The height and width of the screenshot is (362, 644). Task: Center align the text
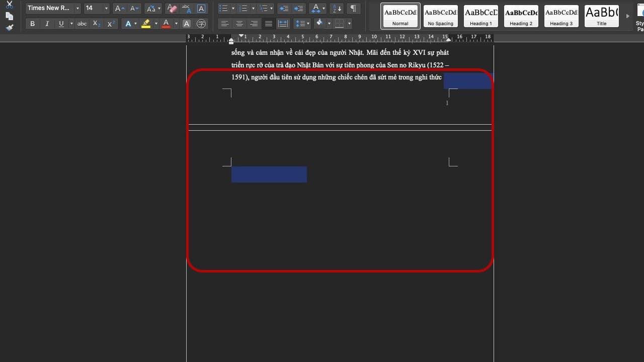[239, 24]
